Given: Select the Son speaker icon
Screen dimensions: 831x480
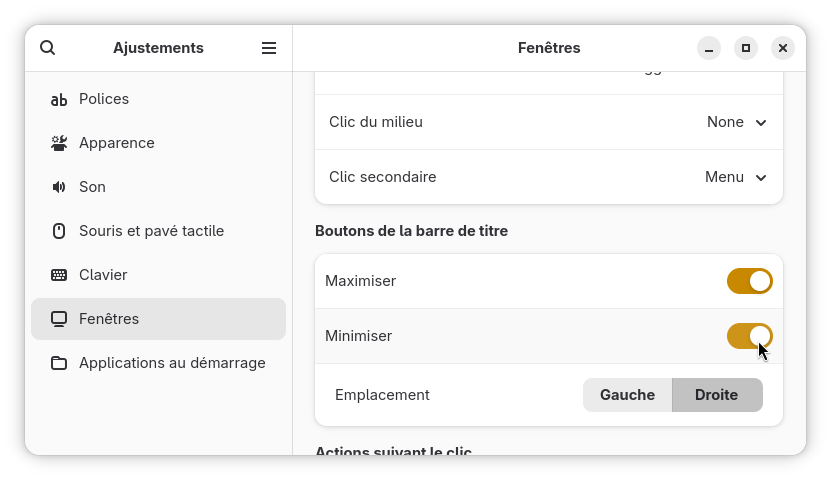Looking at the screenshot, I should click(x=59, y=187).
